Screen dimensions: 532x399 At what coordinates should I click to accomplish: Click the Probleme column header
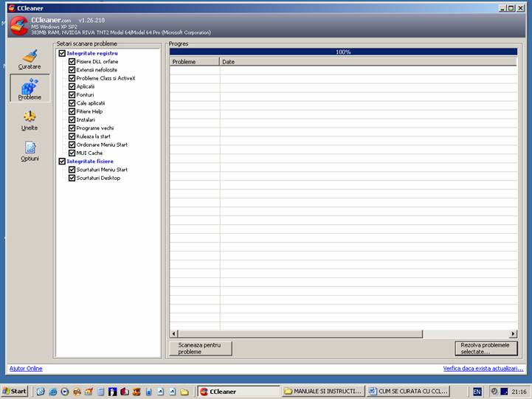coord(195,62)
